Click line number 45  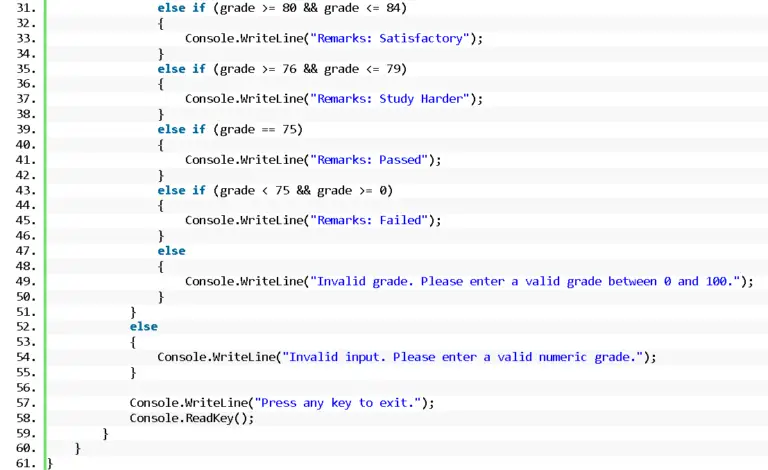[26, 220]
